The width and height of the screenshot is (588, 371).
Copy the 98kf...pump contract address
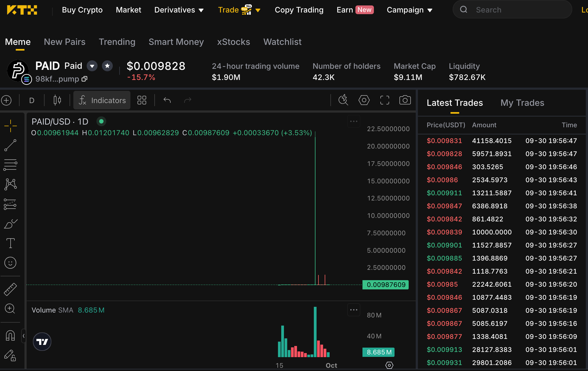tap(85, 79)
